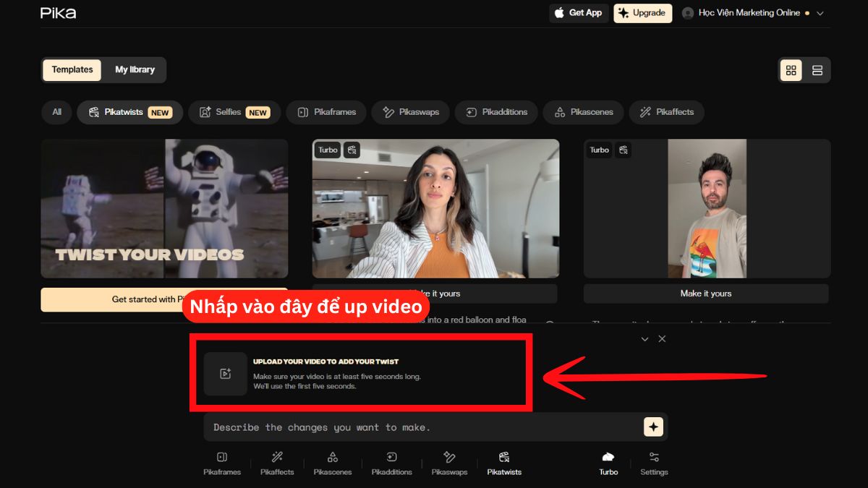Open the Học Viện Marketing Online account menu
Image resolution: width=868 pixels, height=488 pixels.
pyautogui.click(x=753, y=13)
